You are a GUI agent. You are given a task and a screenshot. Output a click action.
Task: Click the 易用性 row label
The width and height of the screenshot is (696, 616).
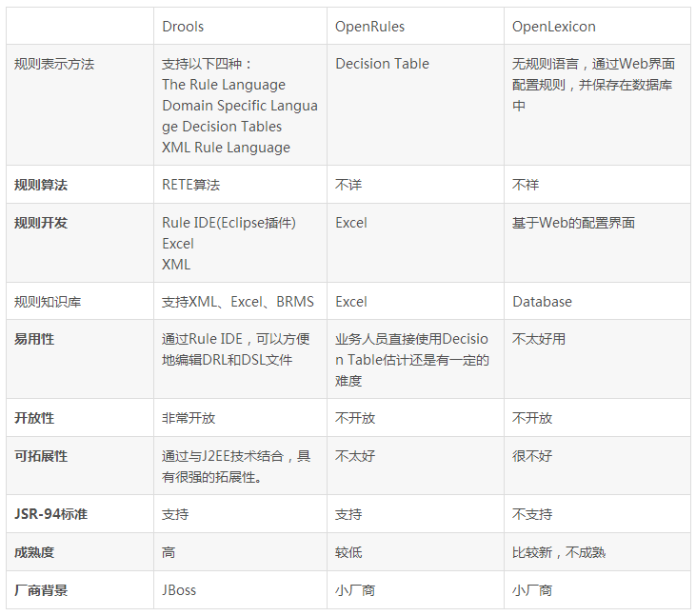[x=34, y=339]
